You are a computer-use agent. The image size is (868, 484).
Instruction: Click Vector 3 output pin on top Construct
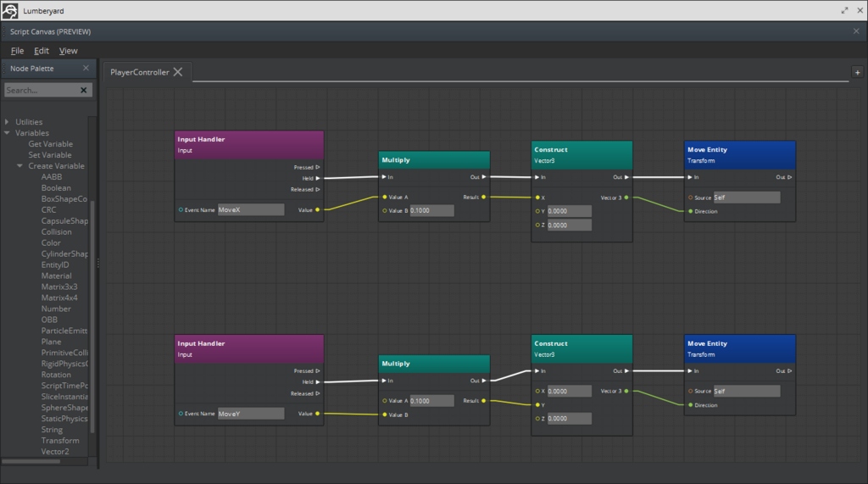(626, 197)
